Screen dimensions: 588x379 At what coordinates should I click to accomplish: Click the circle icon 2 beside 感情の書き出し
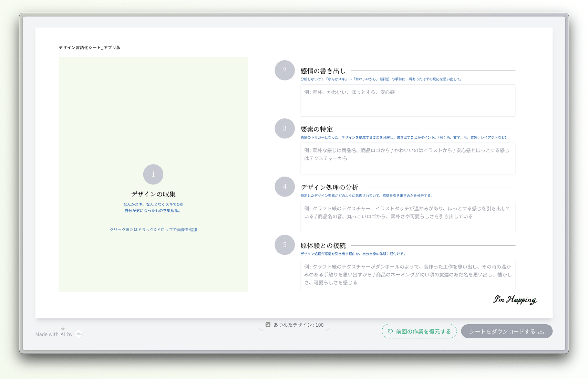(285, 70)
